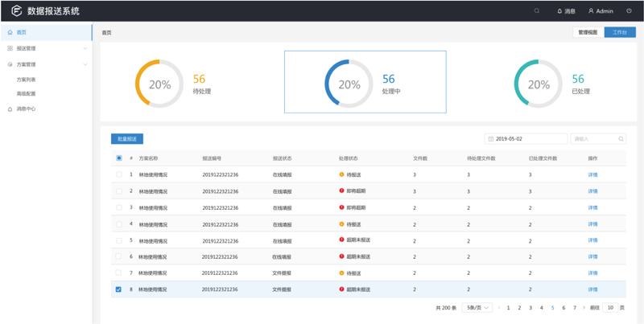Click the blue 处理中 progress ring
644x324 pixels.
(349, 84)
